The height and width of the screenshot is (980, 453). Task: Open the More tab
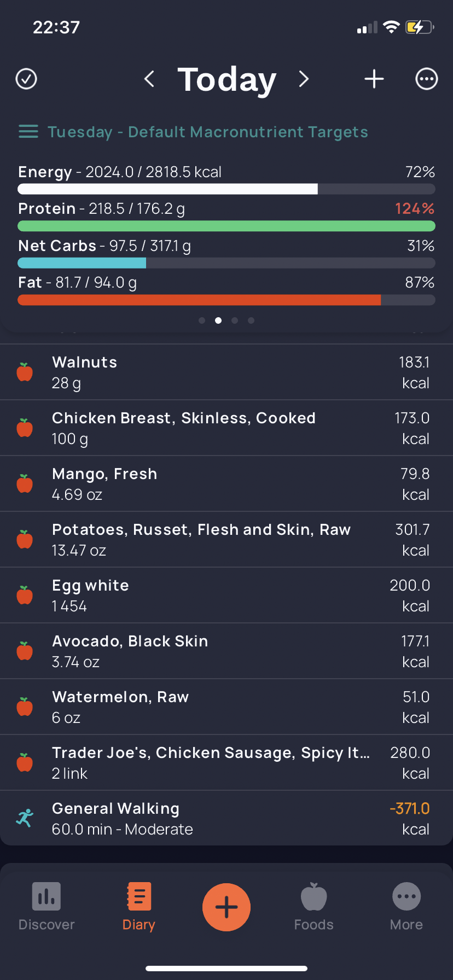pyautogui.click(x=406, y=907)
